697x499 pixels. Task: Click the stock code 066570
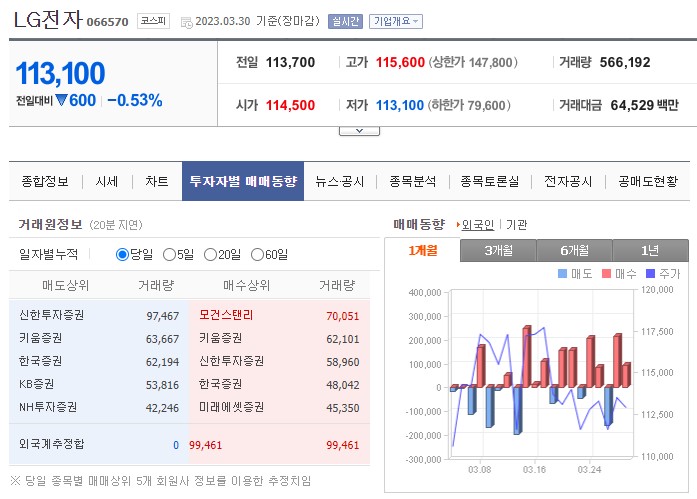(x=107, y=22)
